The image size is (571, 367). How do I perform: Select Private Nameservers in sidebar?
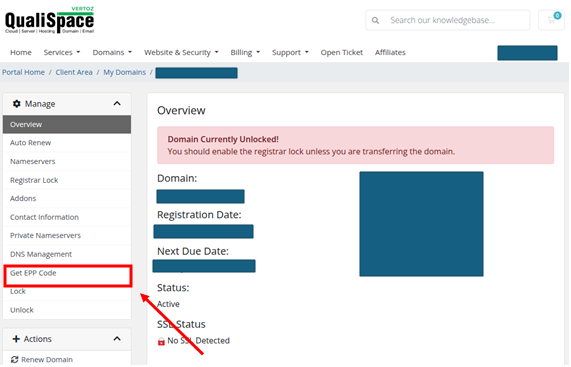(67, 236)
